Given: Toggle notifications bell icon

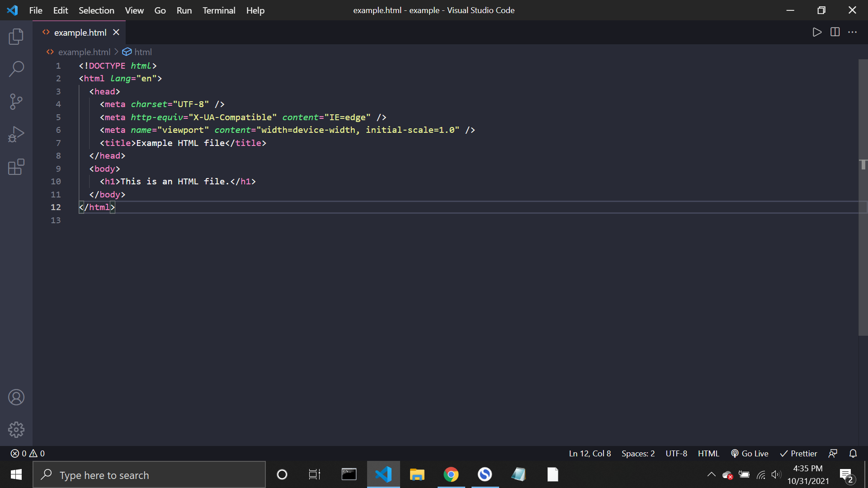Looking at the screenshot, I should click(x=853, y=453).
